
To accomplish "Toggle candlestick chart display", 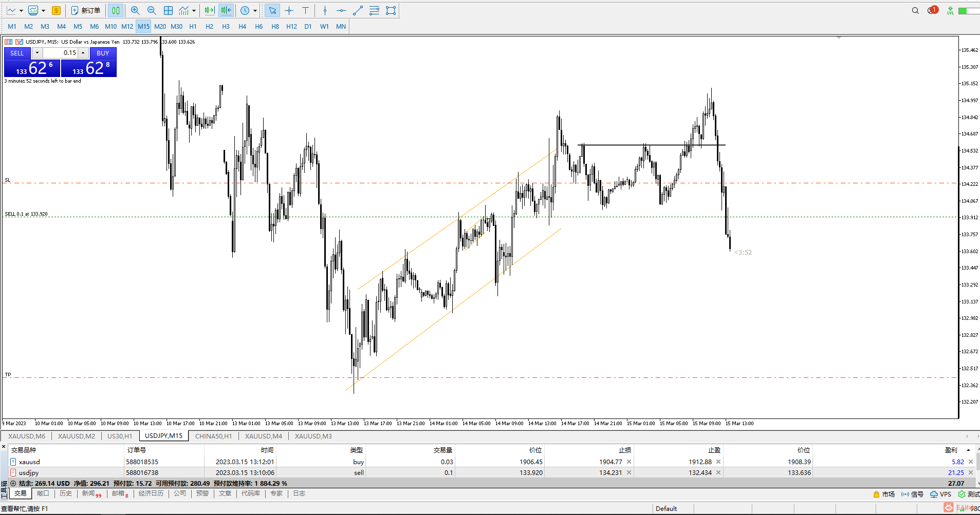I will pos(116,10).
